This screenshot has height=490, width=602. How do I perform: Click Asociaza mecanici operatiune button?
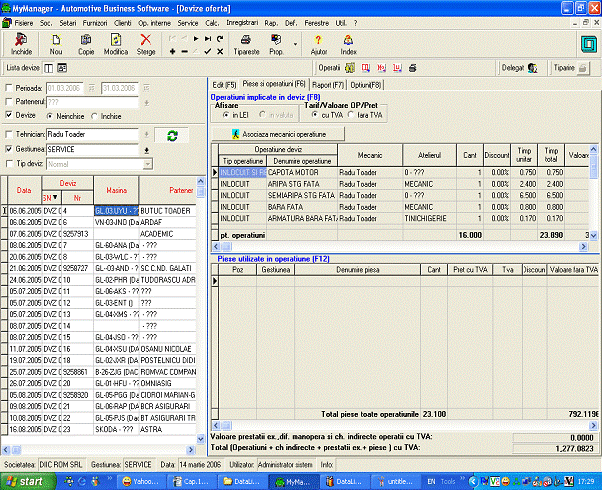(279, 132)
